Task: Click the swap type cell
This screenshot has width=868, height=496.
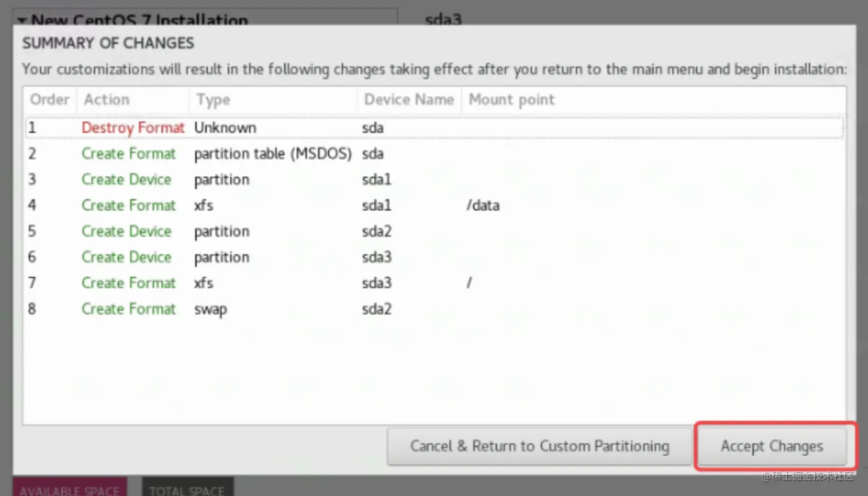Action: coord(211,309)
